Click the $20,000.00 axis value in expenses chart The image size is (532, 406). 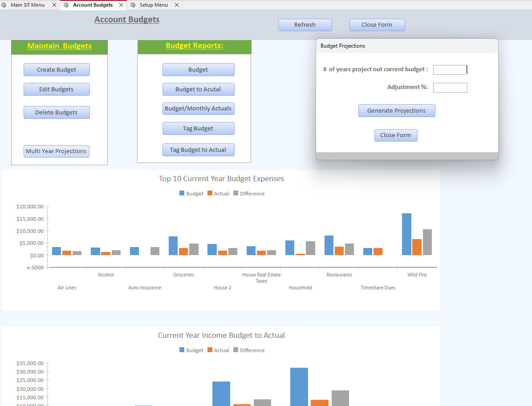(x=30, y=207)
